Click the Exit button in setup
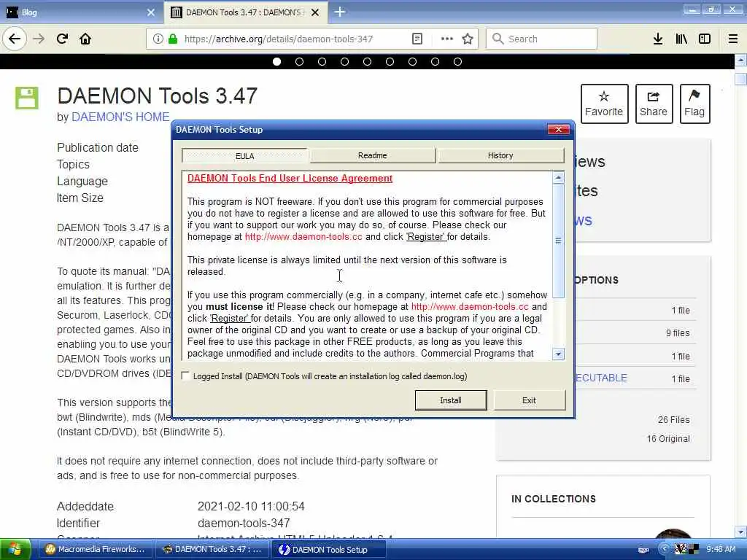The height and width of the screenshot is (560, 747). (x=530, y=400)
